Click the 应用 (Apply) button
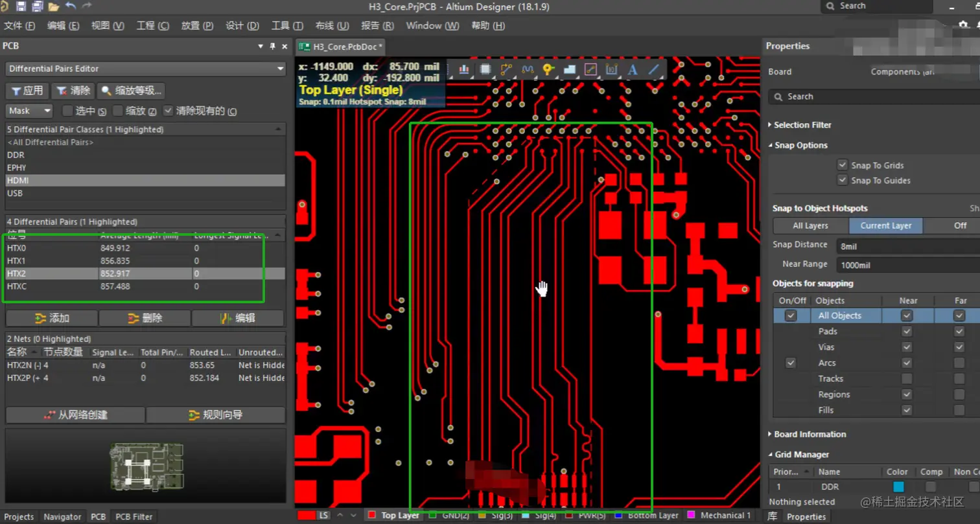980x524 pixels. click(x=27, y=91)
